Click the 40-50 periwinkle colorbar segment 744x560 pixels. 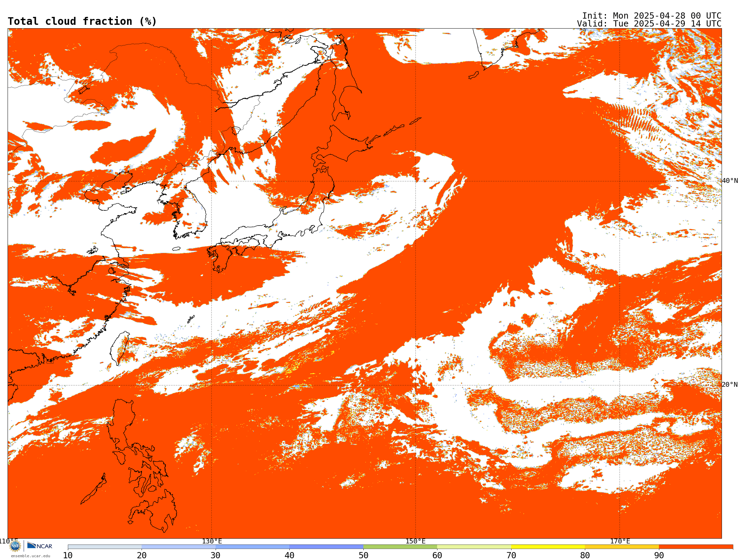[x=326, y=547]
